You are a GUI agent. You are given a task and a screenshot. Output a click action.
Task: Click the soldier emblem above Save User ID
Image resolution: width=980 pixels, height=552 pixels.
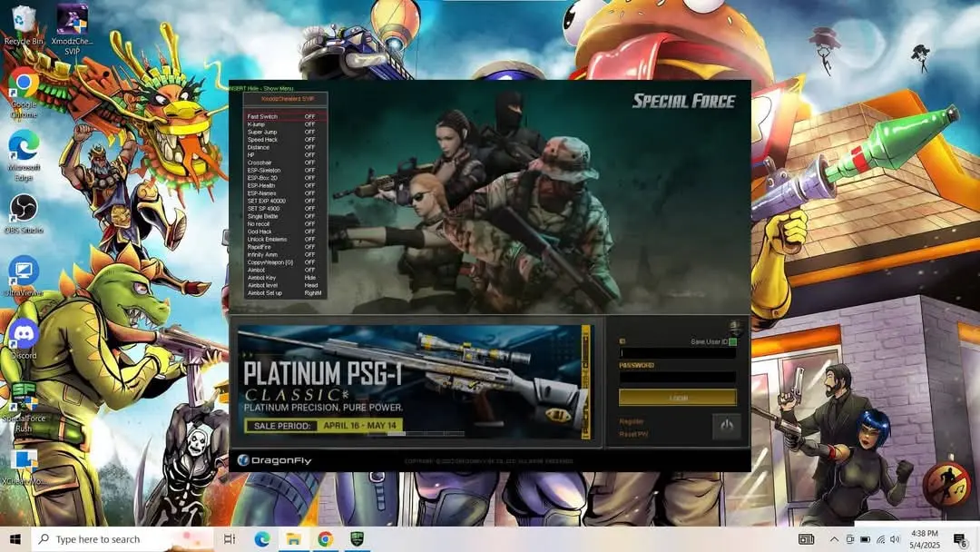[735, 328]
